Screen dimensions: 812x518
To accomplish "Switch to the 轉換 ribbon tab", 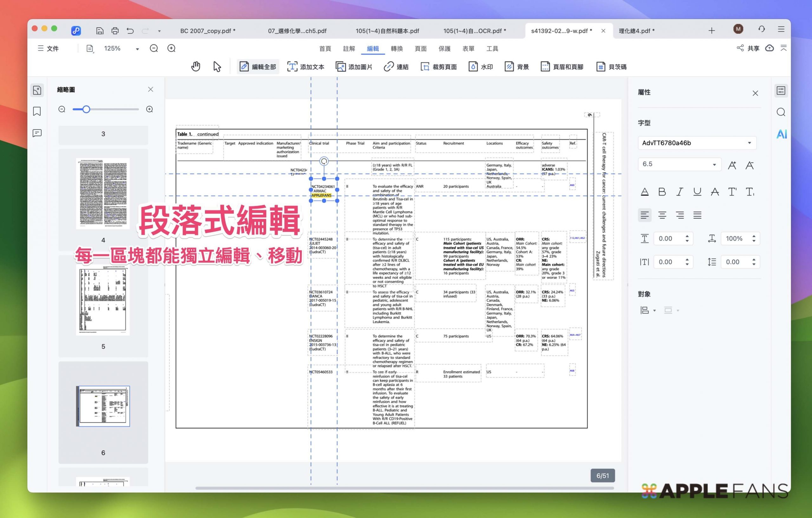I will (x=397, y=49).
